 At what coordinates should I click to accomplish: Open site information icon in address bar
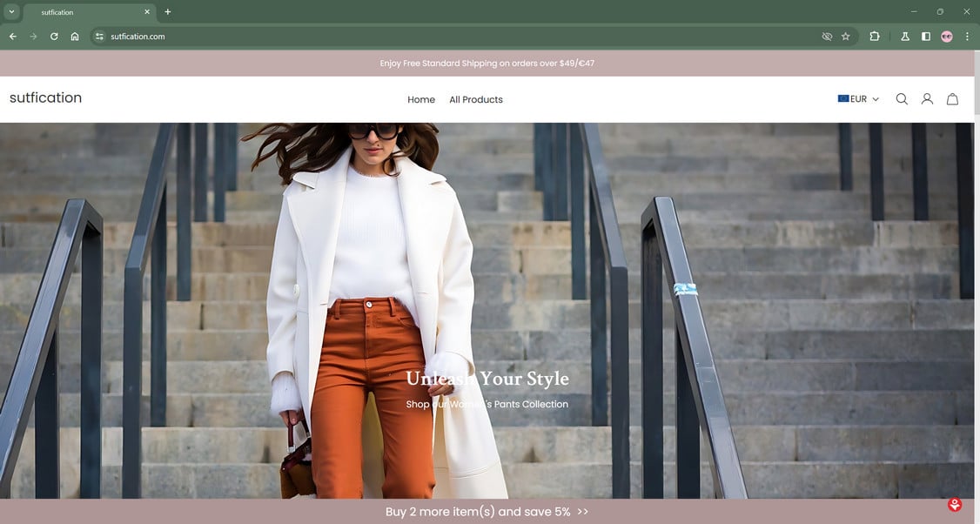[x=99, y=37]
